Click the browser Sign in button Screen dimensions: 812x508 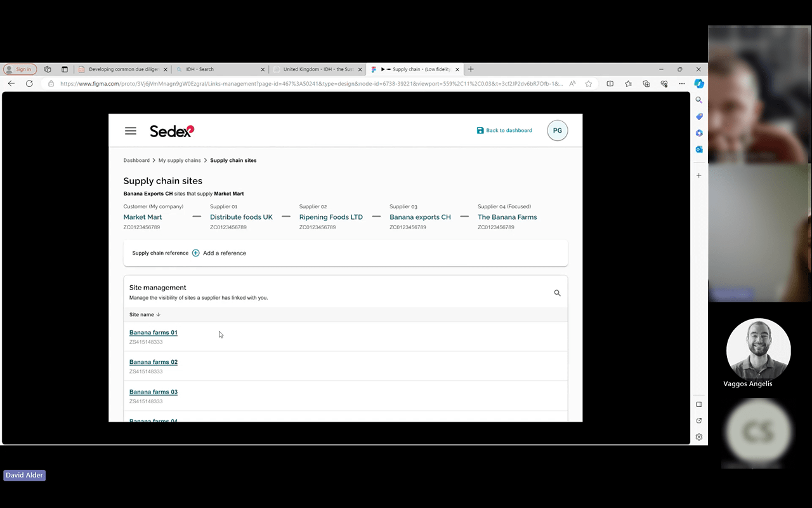(x=20, y=69)
